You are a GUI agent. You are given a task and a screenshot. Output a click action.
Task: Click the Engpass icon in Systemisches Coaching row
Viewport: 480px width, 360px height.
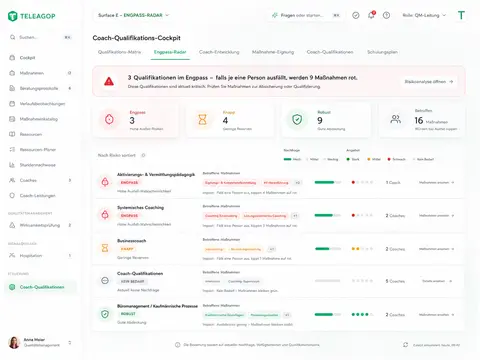point(105,215)
